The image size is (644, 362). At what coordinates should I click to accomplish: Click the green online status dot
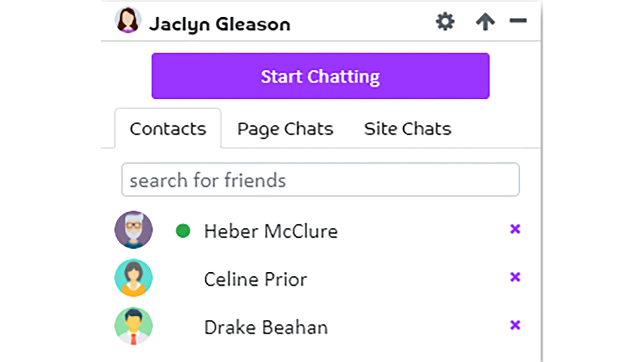(183, 231)
